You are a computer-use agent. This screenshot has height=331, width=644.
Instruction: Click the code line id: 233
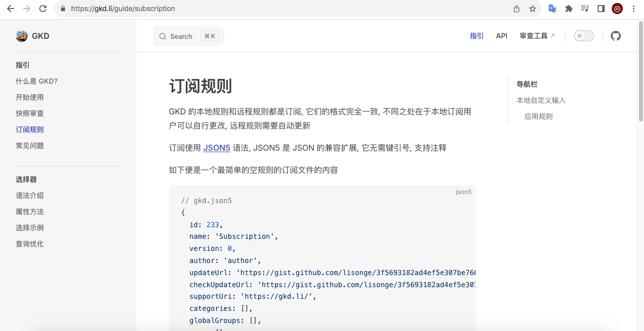coord(206,225)
